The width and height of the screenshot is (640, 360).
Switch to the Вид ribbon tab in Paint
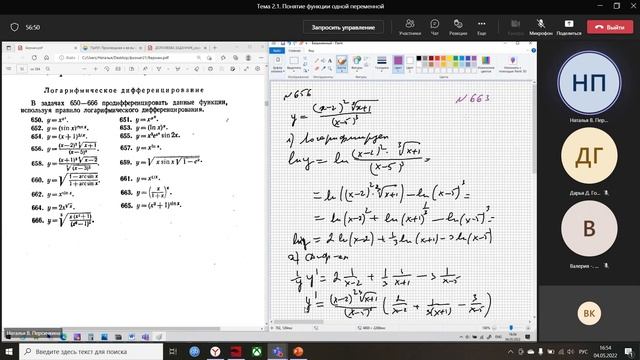[x=311, y=51]
